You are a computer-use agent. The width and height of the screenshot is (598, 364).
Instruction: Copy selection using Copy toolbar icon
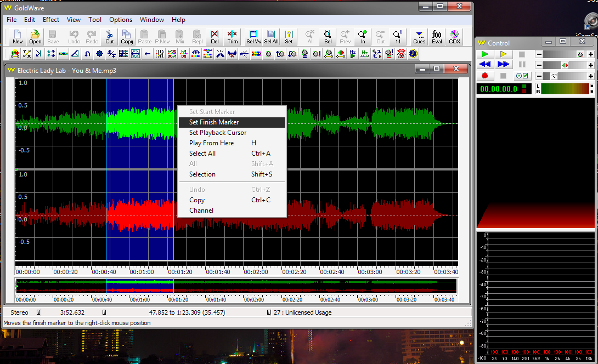coord(127,37)
